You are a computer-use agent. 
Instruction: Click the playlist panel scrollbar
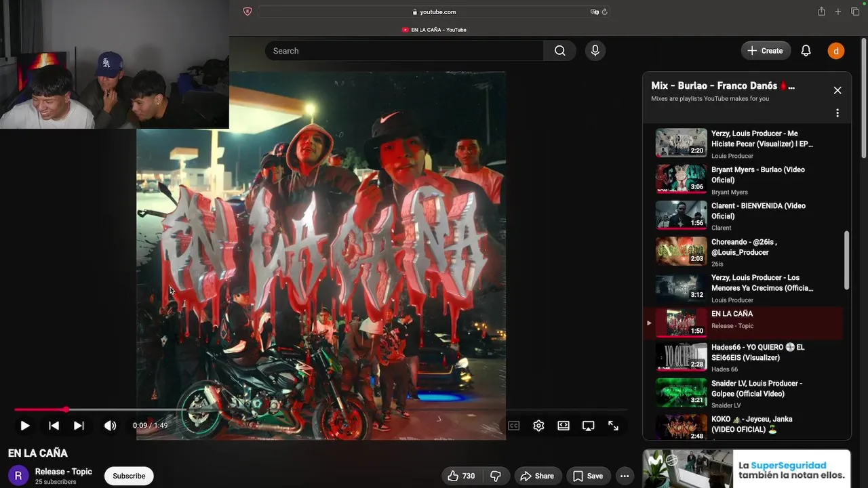(x=847, y=260)
